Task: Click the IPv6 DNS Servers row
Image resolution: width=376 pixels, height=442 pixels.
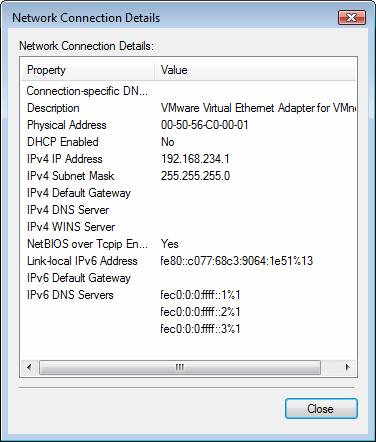Action: [x=189, y=295]
